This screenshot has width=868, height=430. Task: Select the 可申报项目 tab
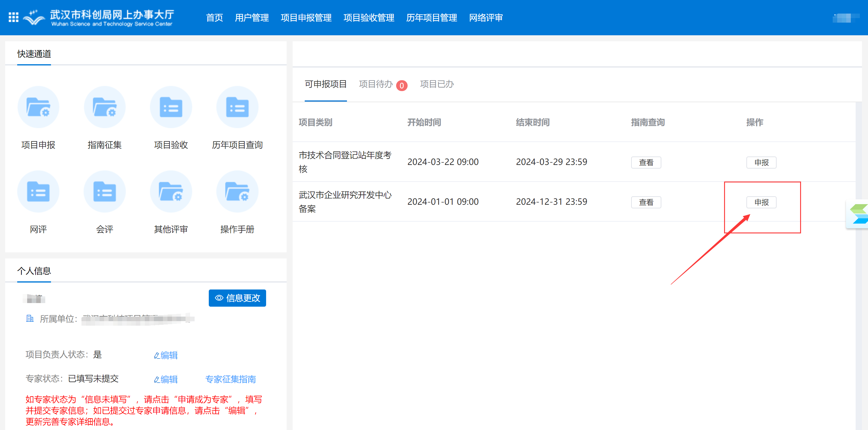point(326,84)
